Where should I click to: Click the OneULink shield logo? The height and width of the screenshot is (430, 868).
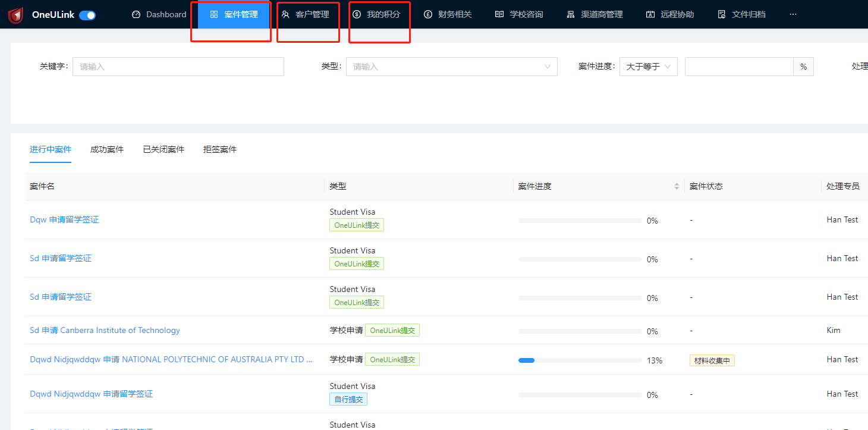pos(15,15)
